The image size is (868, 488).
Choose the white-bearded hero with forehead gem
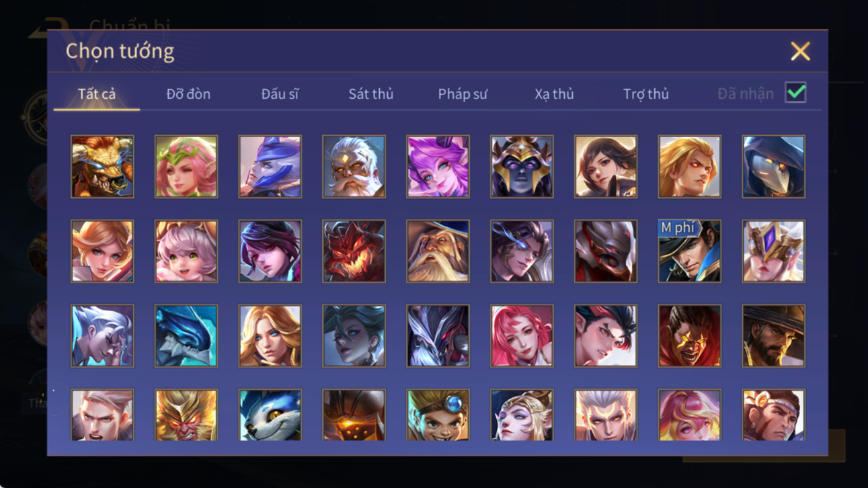354,167
